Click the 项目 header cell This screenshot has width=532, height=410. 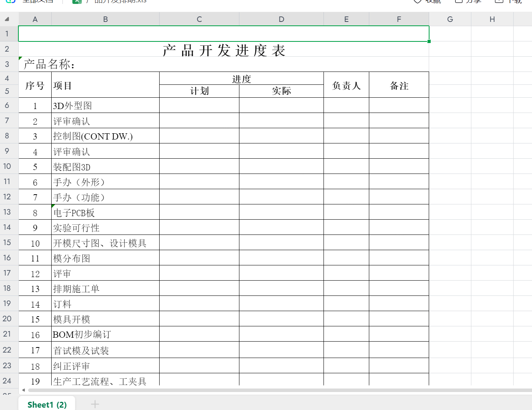coord(106,85)
